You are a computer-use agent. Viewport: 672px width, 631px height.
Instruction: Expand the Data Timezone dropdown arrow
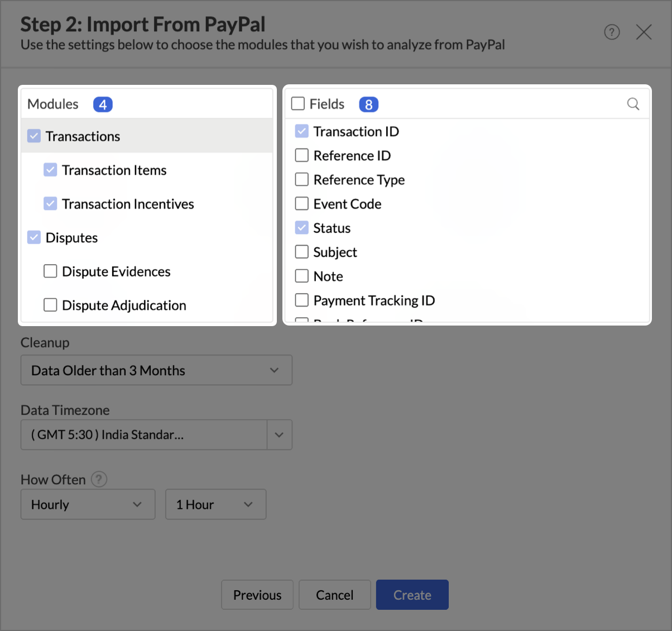(279, 435)
